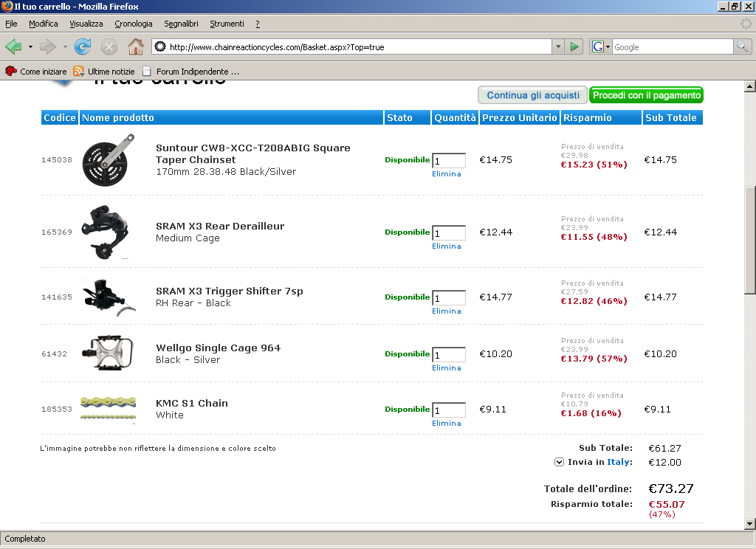Remove the SRAM X3 Rear Derailleur with Elimina
The width and height of the screenshot is (756, 549).
[447, 246]
